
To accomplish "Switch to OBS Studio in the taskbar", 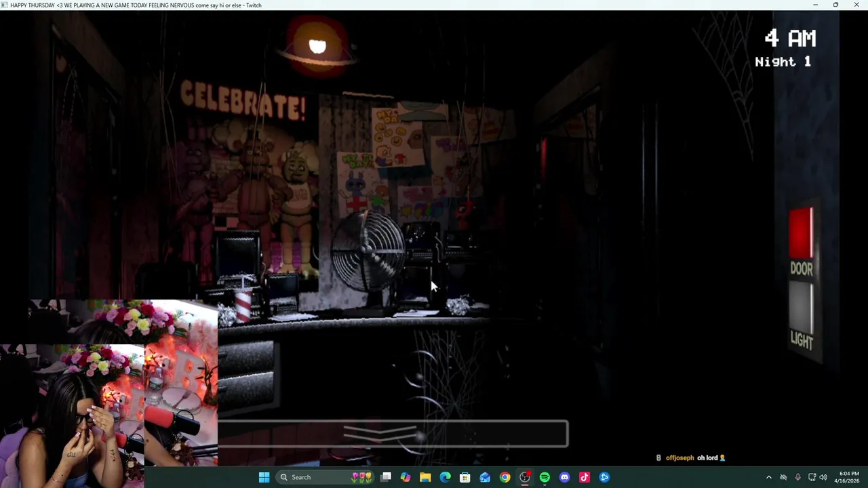I will pyautogui.click(x=525, y=477).
